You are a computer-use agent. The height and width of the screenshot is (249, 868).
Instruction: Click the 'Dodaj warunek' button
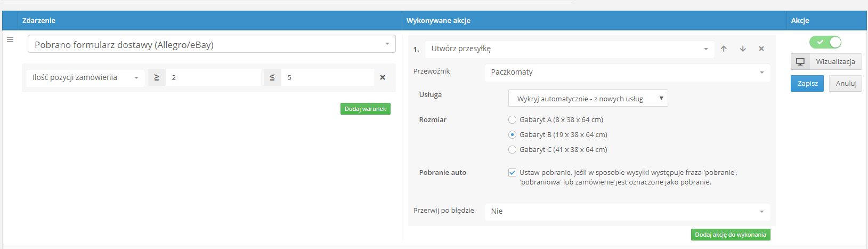(x=366, y=109)
